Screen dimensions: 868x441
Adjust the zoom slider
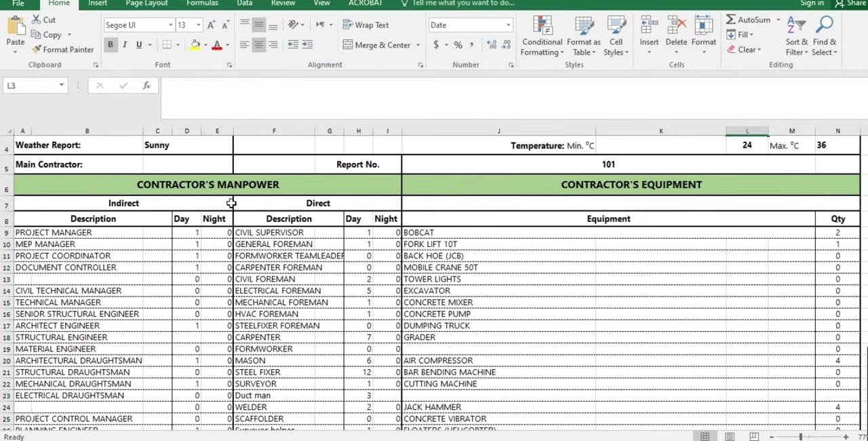click(800, 436)
